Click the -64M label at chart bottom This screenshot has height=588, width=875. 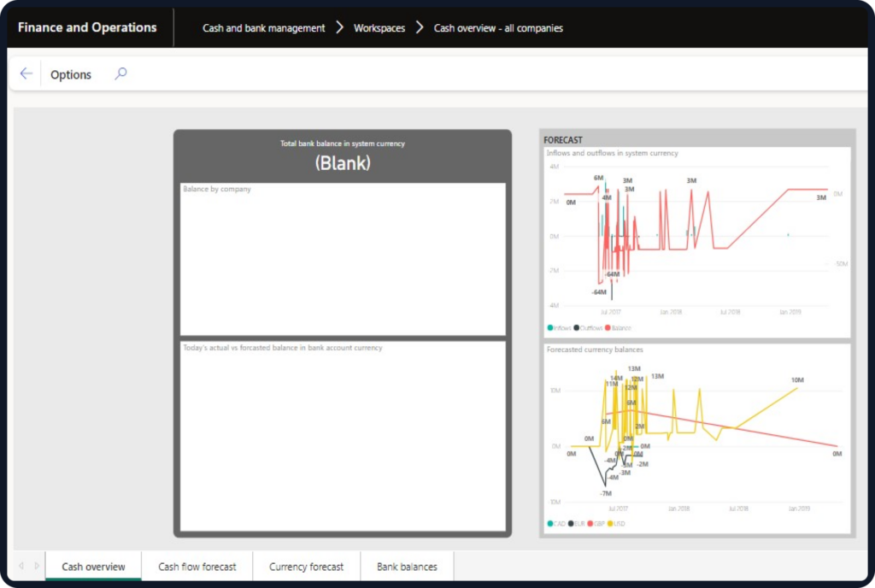tap(599, 292)
